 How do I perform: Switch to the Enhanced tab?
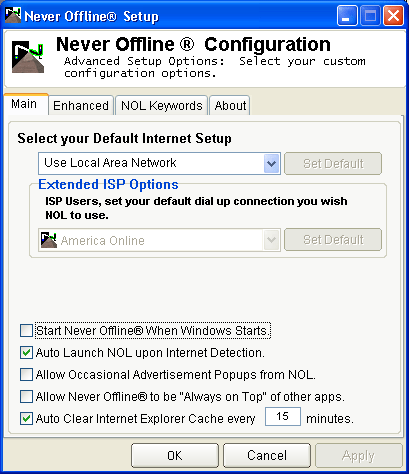pyautogui.click(x=81, y=106)
